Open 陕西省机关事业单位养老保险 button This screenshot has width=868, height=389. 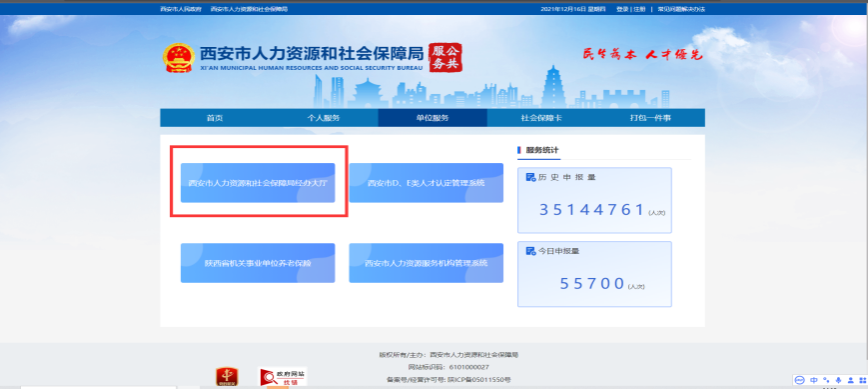pos(258,263)
